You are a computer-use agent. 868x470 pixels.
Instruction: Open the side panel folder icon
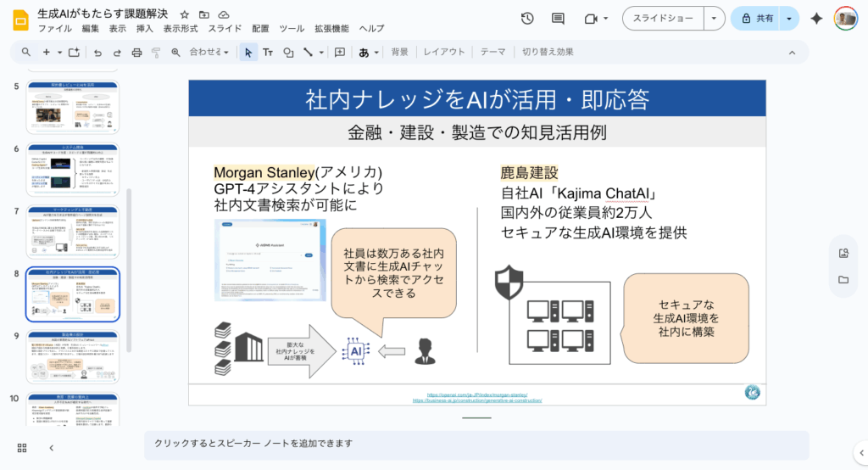coord(843,280)
